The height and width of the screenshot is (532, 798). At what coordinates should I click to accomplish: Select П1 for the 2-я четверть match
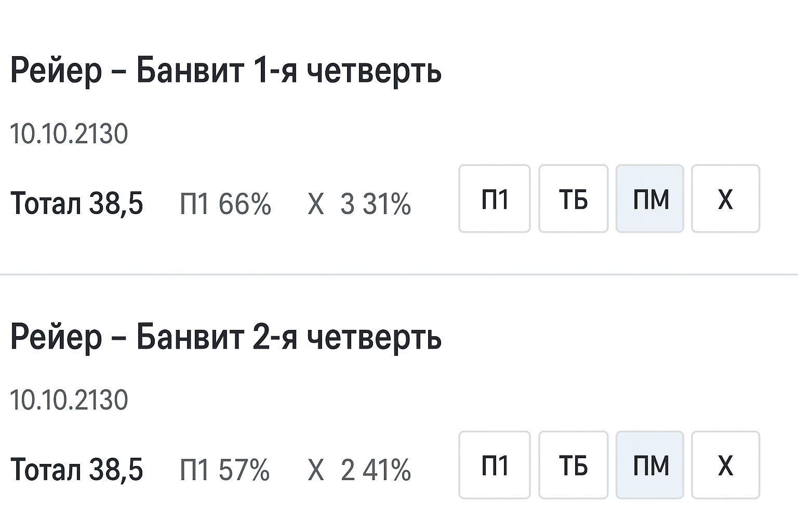pyautogui.click(x=494, y=465)
